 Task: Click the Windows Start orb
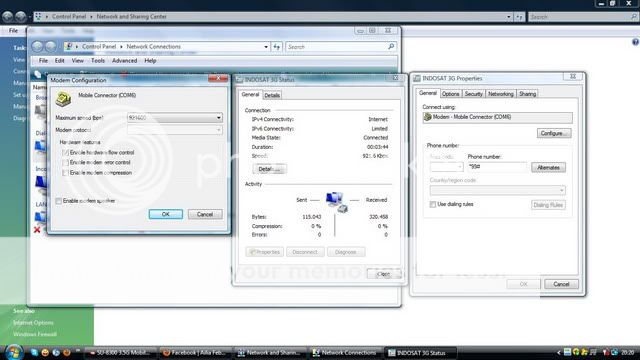point(14,352)
